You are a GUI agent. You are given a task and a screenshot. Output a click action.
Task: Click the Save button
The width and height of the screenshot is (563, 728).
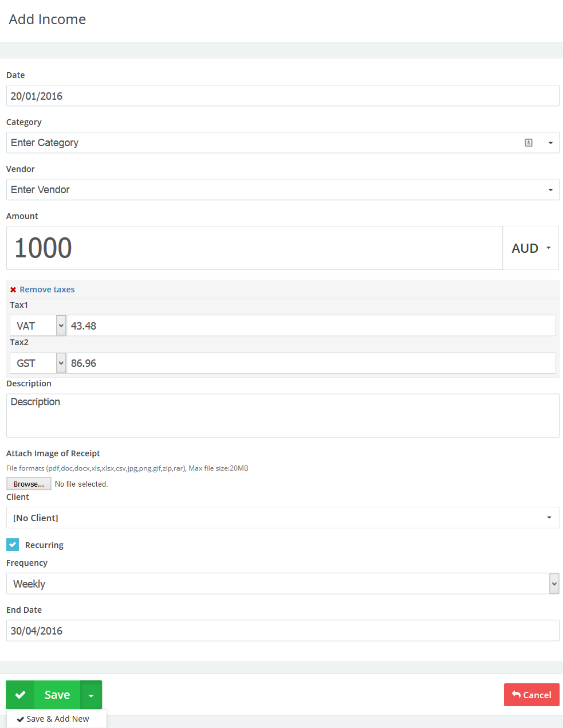[x=57, y=695]
